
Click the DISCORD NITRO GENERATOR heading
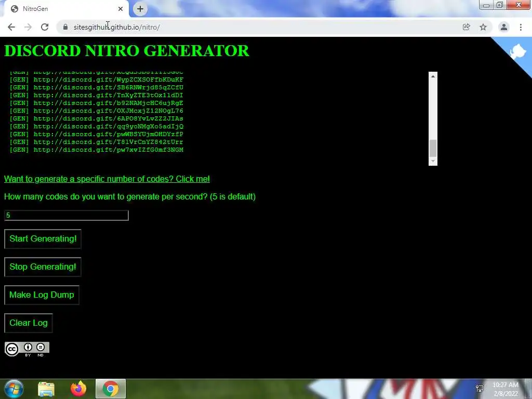[127, 51]
